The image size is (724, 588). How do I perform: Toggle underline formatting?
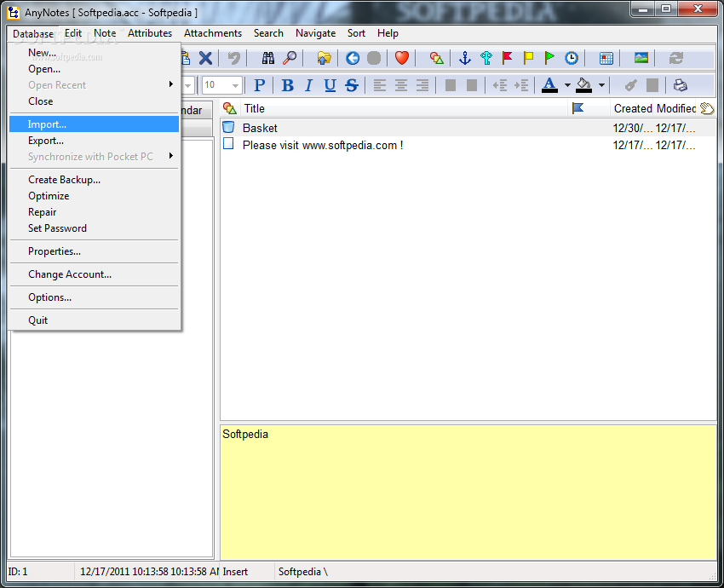[330, 85]
